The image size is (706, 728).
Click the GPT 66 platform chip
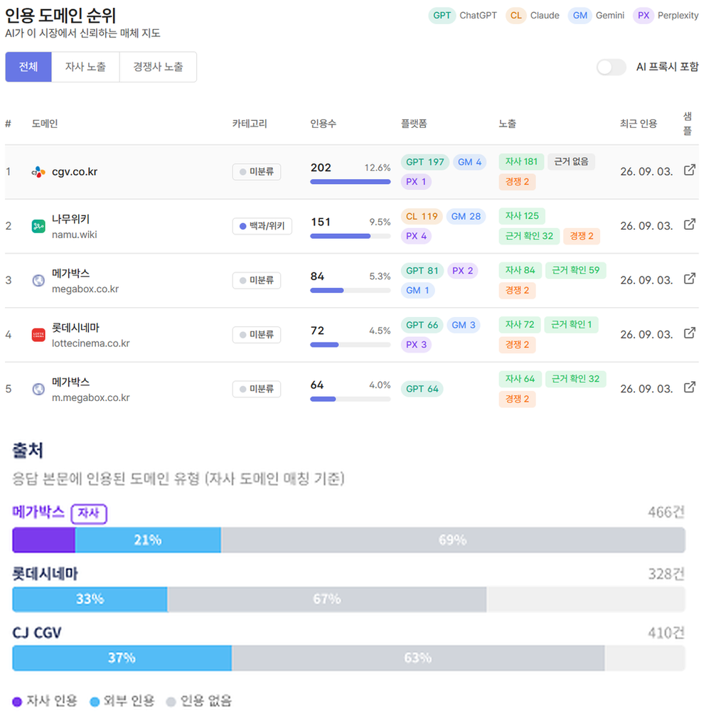point(422,325)
